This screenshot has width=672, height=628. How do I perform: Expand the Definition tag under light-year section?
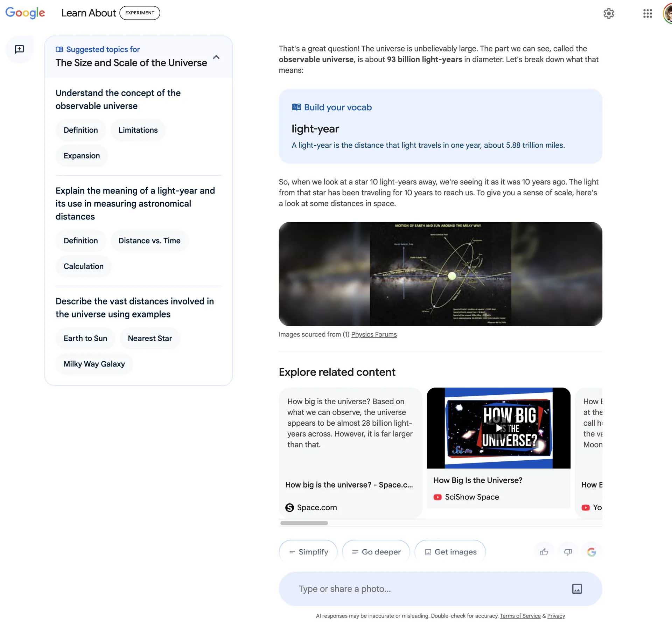pyautogui.click(x=80, y=240)
